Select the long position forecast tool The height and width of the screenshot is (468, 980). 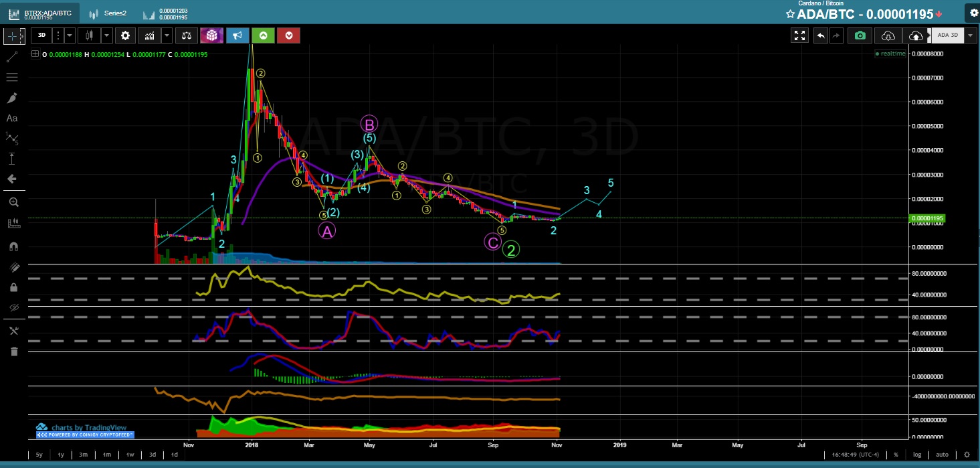pyautogui.click(x=12, y=159)
